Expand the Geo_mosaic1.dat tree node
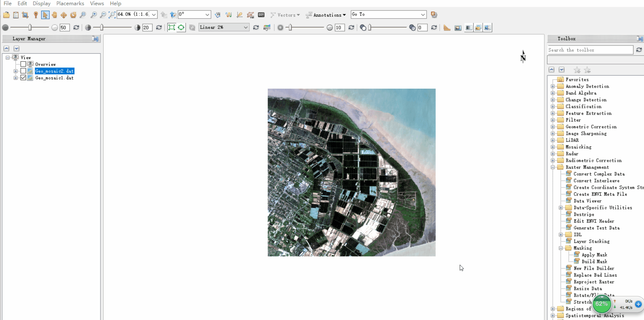Image resolution: width=644 pixels, height=320 pixels. pyautogui.click(x=16, y=78)
